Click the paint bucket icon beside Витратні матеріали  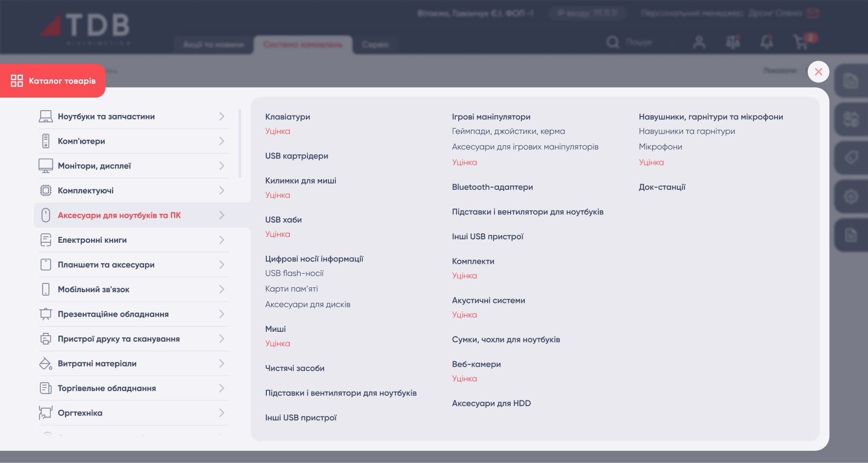coord(46,364)
